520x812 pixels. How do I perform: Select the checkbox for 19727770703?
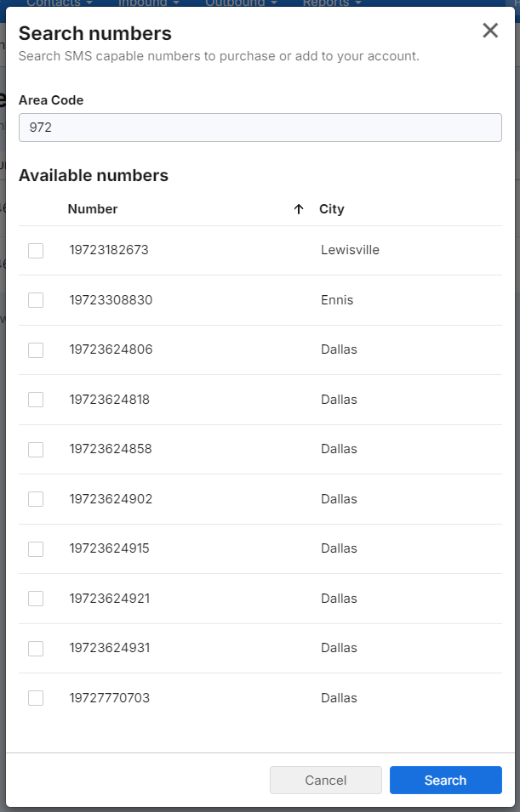[36, 698]
